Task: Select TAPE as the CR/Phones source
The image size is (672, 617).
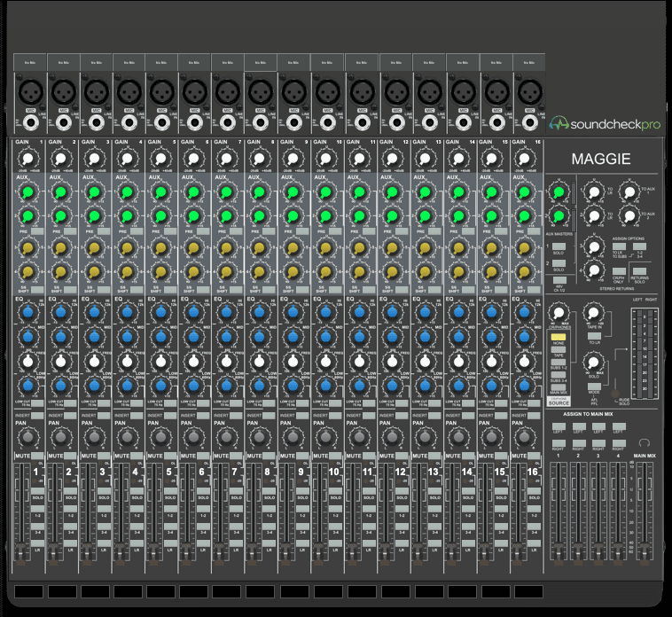Action: tap(558, 349)
